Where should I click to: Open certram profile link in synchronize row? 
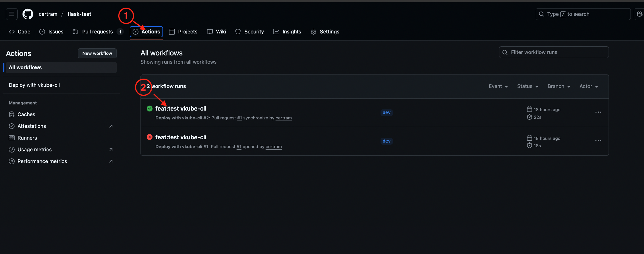point(284,118)
